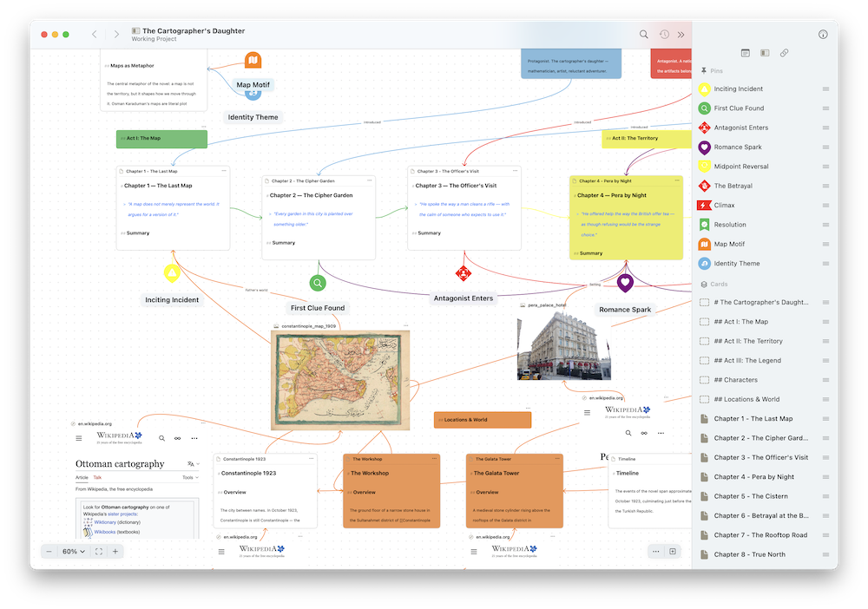Check the box next to the Characters card
This screenshot has height=609, width=868.
coord(706,379)
